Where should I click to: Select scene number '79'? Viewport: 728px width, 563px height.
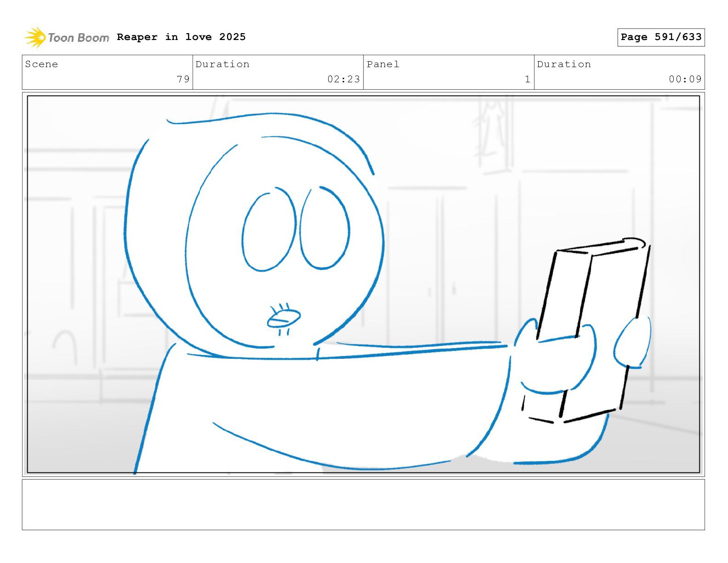tap(183, 79)
